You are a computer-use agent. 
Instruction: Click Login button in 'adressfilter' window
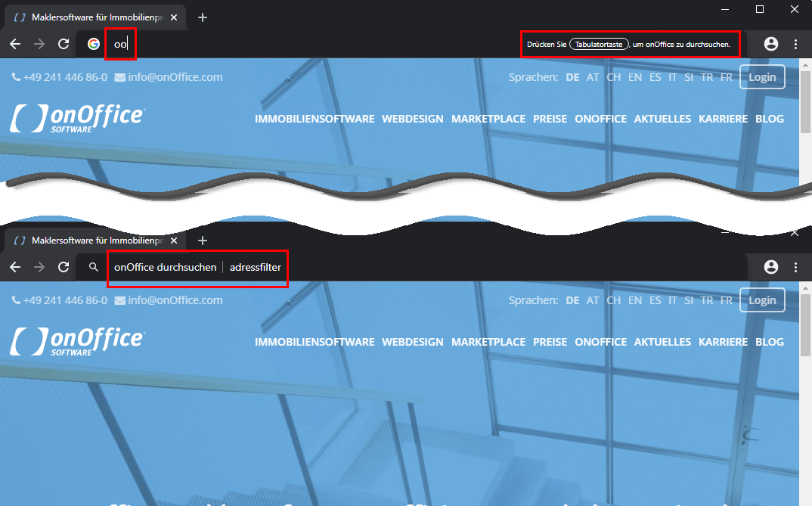point(762,300)
